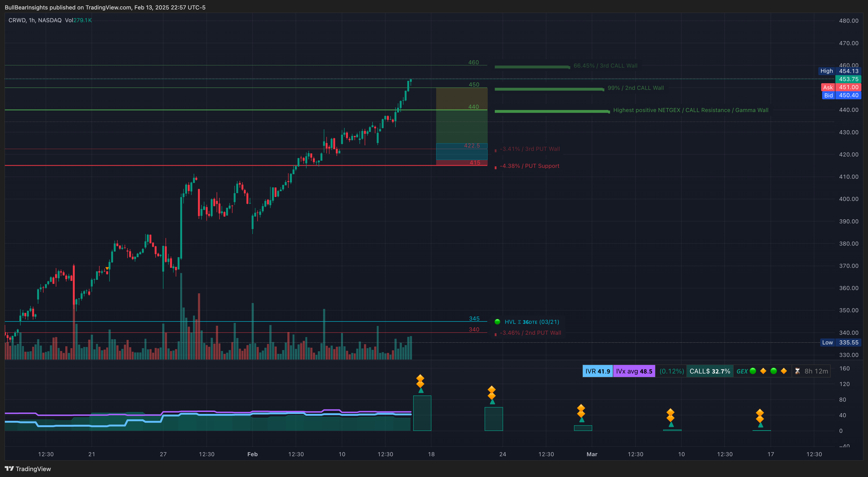Click the IVx avg 48.5 badge
868x477 pixels.
click(x=634, y=371)
